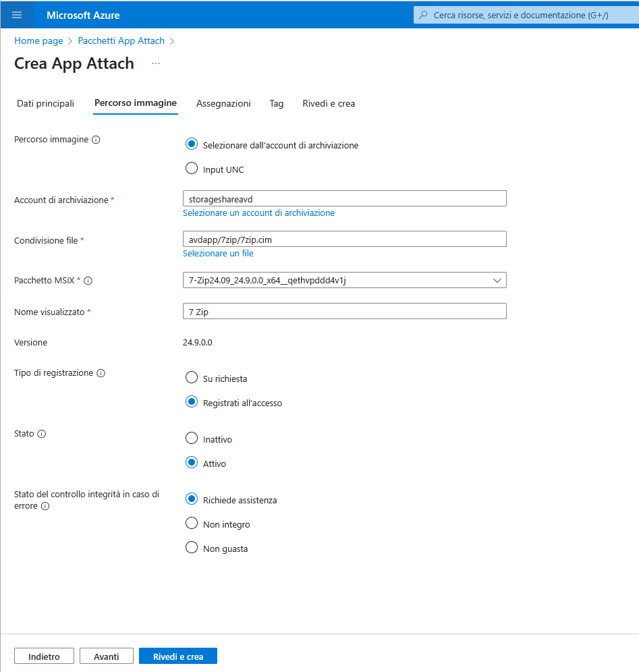Viewport: 639px width, 672px height.
Task: Click the 'Crea App Attach' page title
Action: coord(74,63)
